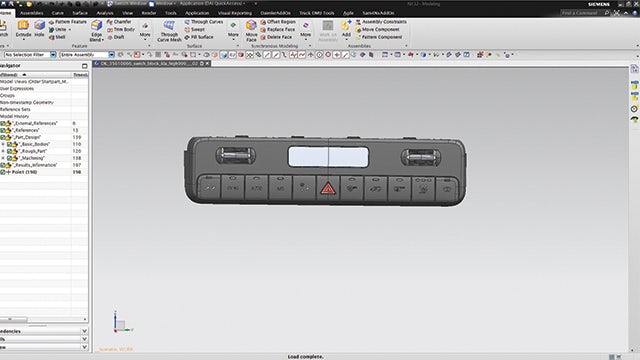This screenshot has height=360, width=640.
Task: Select the Move Face tool
Action: coord(251,31)
